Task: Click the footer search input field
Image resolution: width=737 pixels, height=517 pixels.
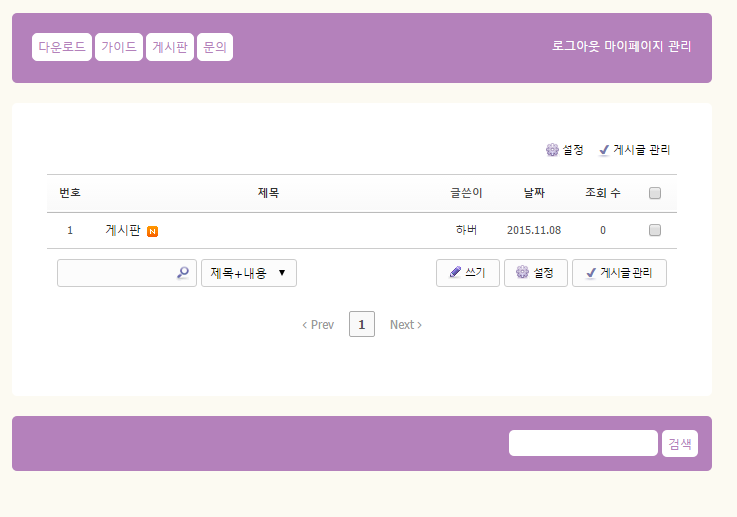Action: click(x=582, y=443)
